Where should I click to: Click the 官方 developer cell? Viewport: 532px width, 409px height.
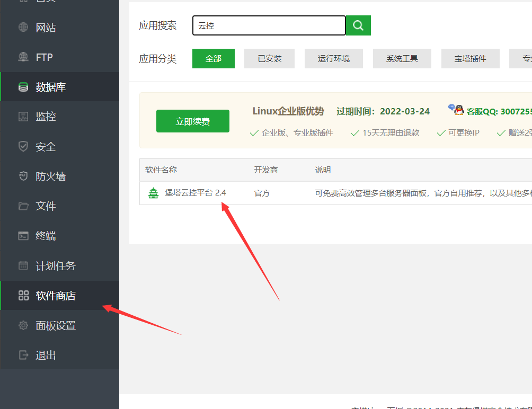click(262, 193)
